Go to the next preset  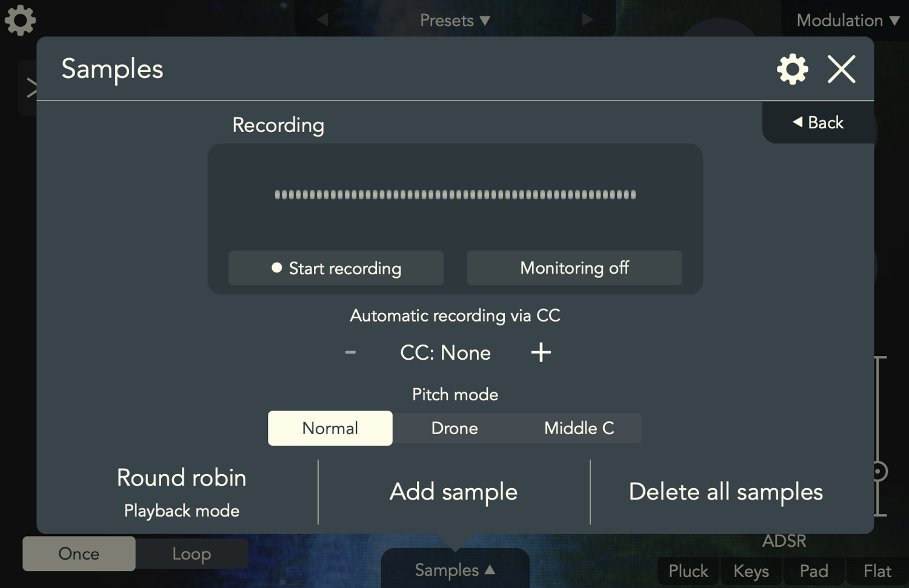(587, 20)
